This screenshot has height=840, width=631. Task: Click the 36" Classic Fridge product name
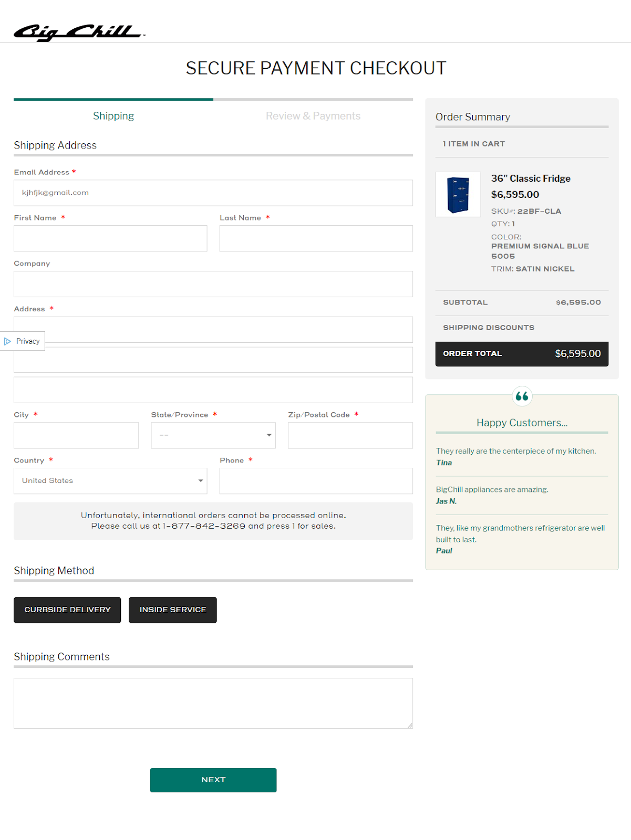[x=531, y=178]
